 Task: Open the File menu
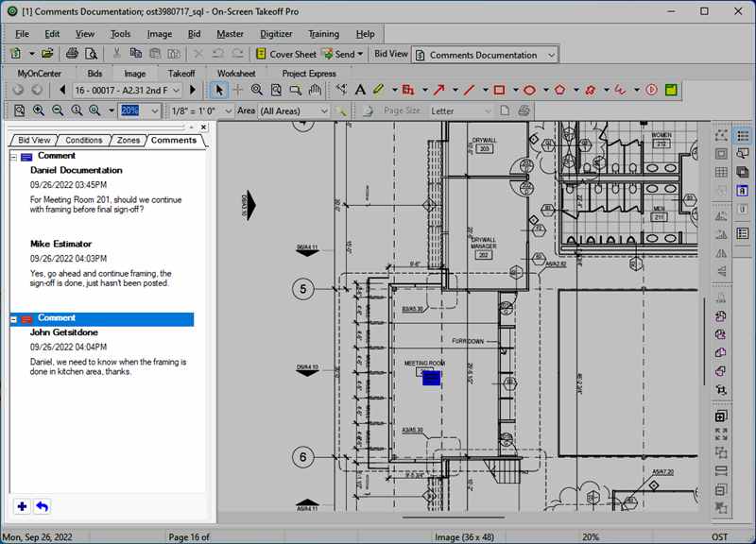point(22,34)
